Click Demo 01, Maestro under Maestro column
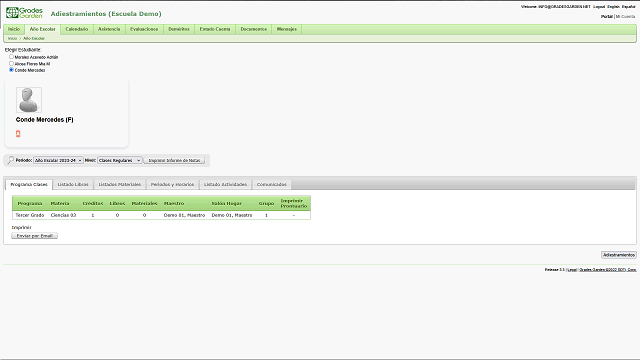The image size is (640, 360). (x=184, y=215)
